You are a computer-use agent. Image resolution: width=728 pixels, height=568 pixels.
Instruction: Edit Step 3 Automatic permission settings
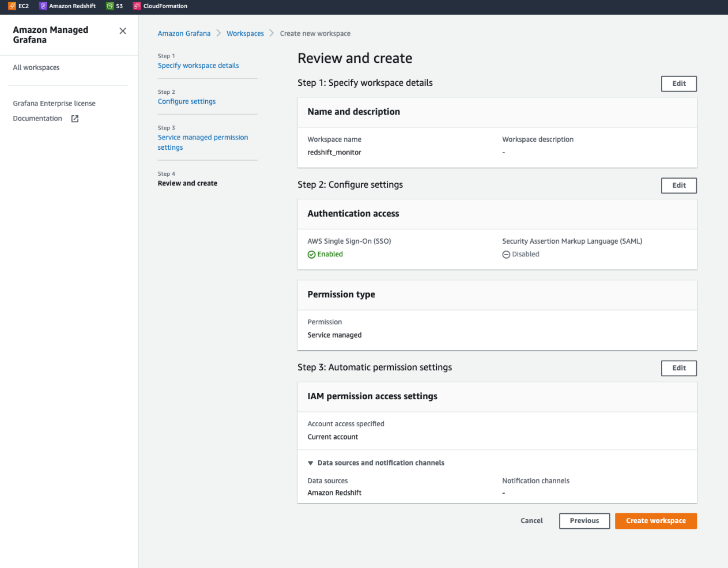pyautogui.click(x=679, y=368)
